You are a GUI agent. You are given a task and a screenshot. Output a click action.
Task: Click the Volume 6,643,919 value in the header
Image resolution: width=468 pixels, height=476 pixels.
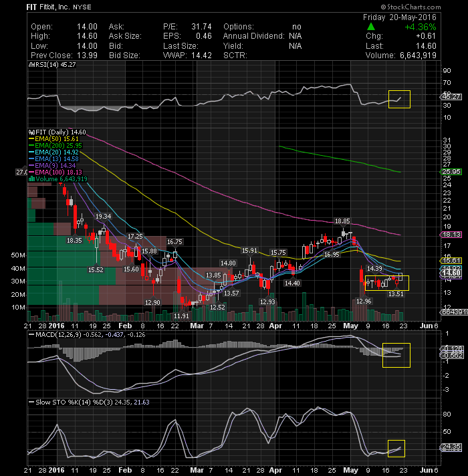point(418,55)
